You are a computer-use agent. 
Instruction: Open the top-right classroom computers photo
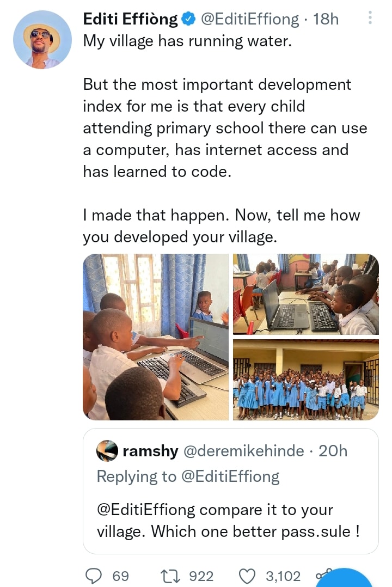(x=305, y=294)
